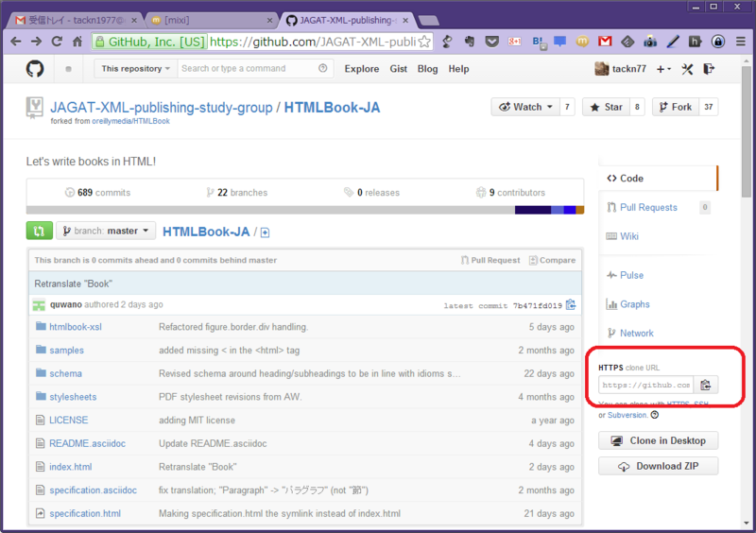This screenshot has width=756, height=533.
Task: Open the branch: master dropdown
Action: tap(106, 231)
